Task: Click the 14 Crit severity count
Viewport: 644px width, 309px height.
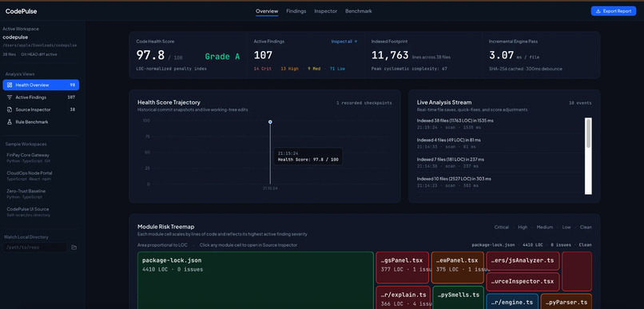Action: 262,69
